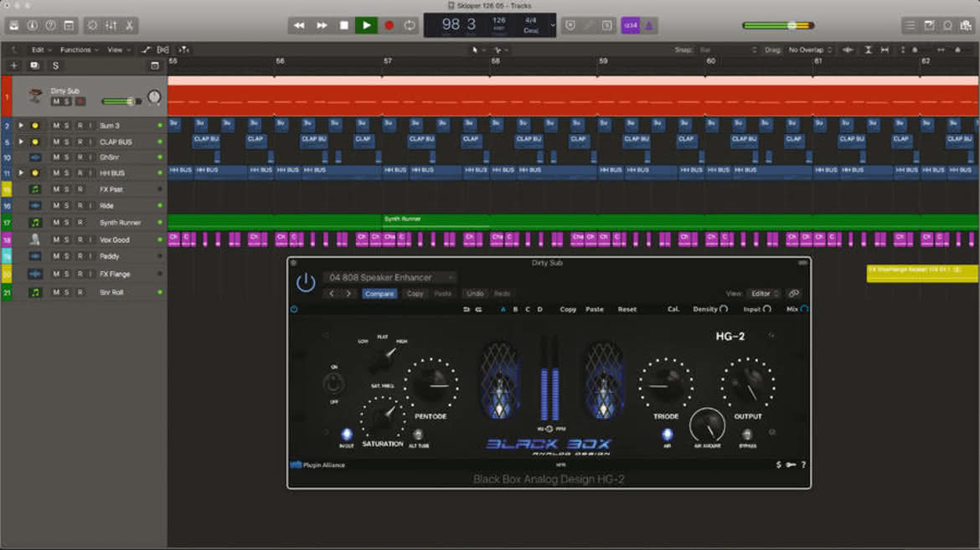Click the Undo button in plugin header
The width and height of the screenshot is (980, 550).
coord(475,294)
